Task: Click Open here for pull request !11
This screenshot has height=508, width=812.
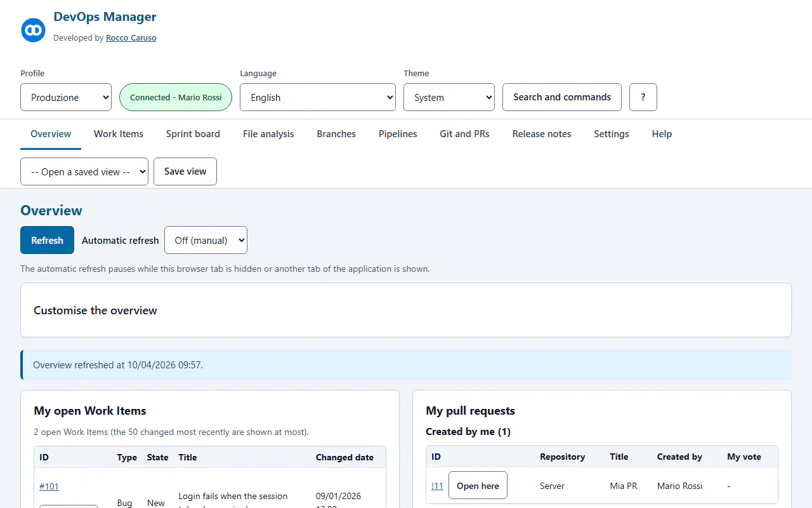Action: coord(478,485)
